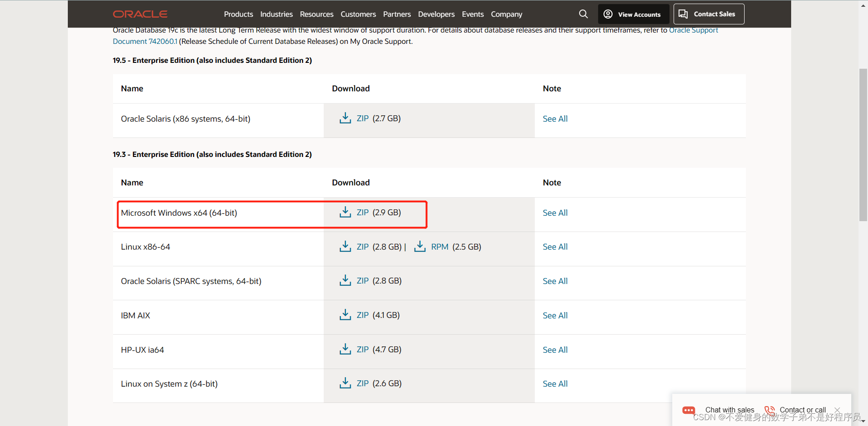Click See All for Oracle Solaris SPARC
Viewport: 868px width, 426px height.
555,281
